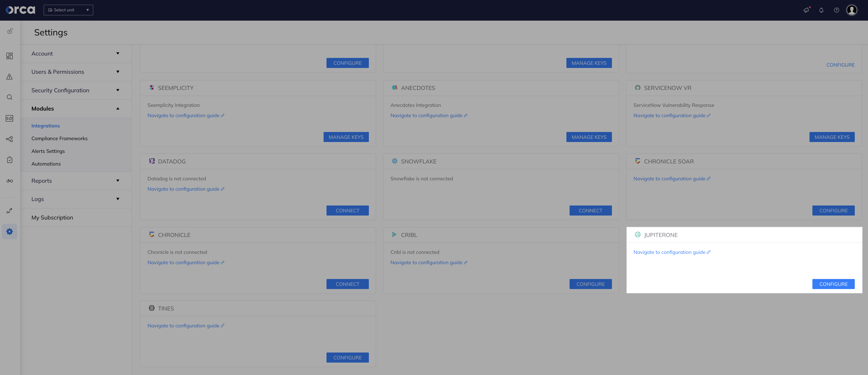Open the Alerts Settings item under Modules
This screenshot has width=868, height=375.
coord(48,151)
